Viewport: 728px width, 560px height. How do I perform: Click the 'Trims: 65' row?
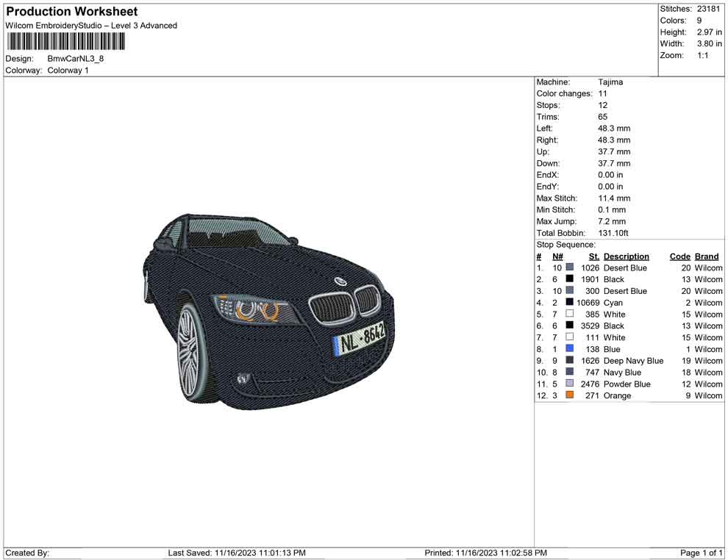click(571, 117)
